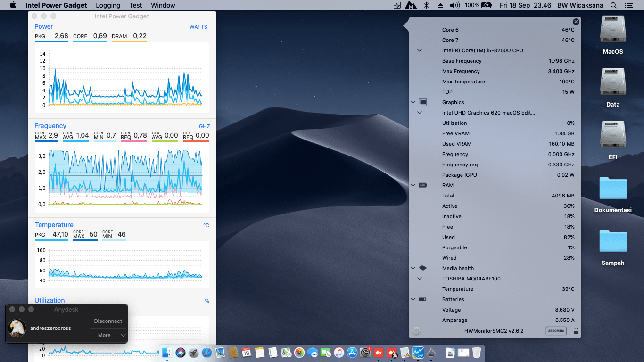Open Notification Center list icon
This screenshot has height=362, width=644.
[x=628, y=5]
